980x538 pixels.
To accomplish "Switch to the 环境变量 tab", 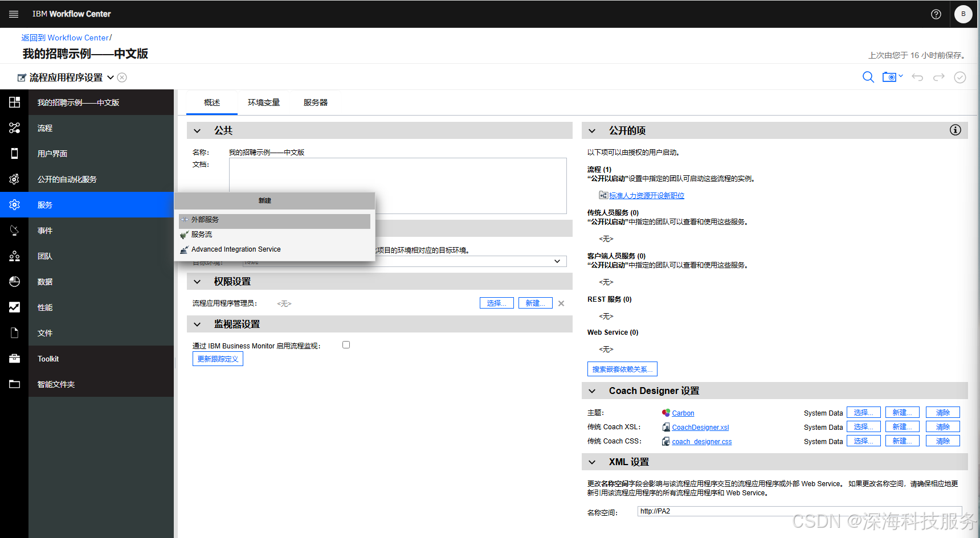I will pos(264,102).
